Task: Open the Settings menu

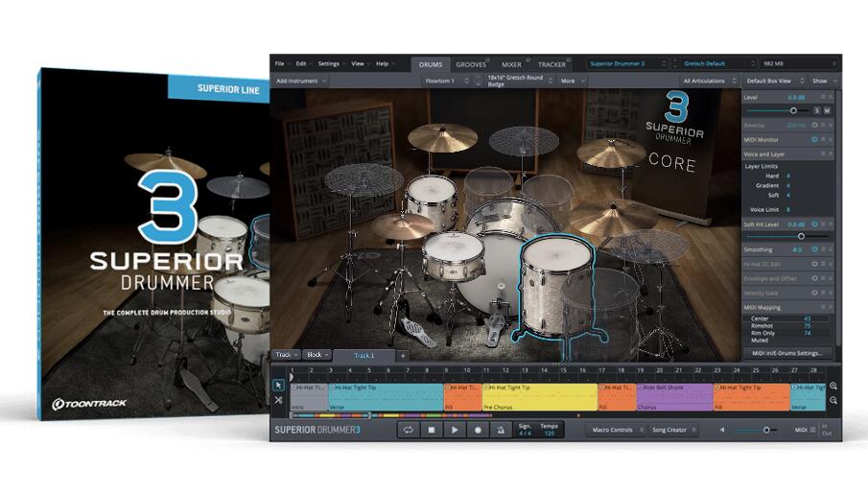Action: (331, 63)
